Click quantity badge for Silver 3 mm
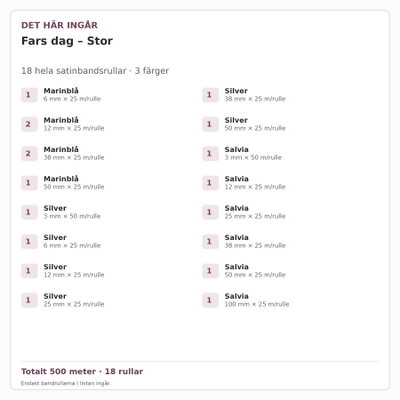Screen dimensions: 400x400 point(29,212)
